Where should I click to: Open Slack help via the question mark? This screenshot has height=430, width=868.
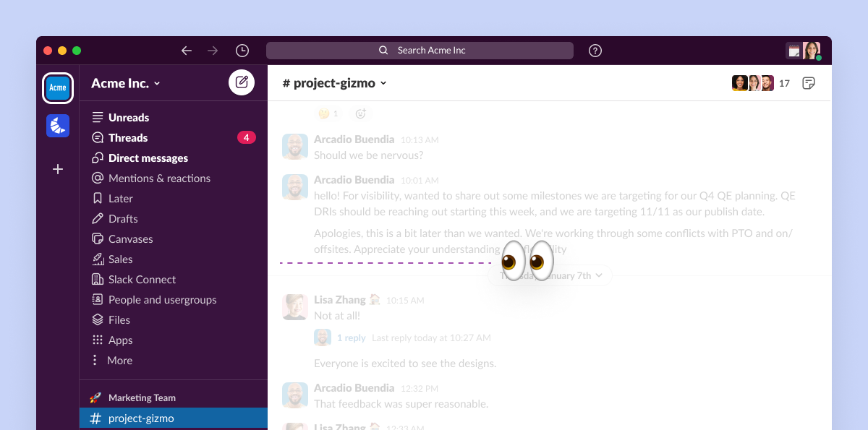tap(595, 50)
